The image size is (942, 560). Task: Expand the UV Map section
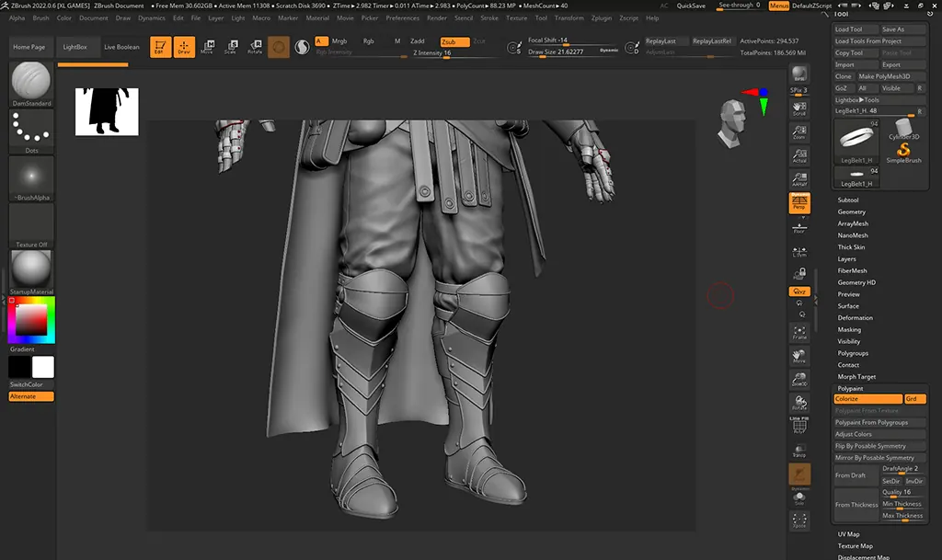pyautogui.click(x=848, y=534)
